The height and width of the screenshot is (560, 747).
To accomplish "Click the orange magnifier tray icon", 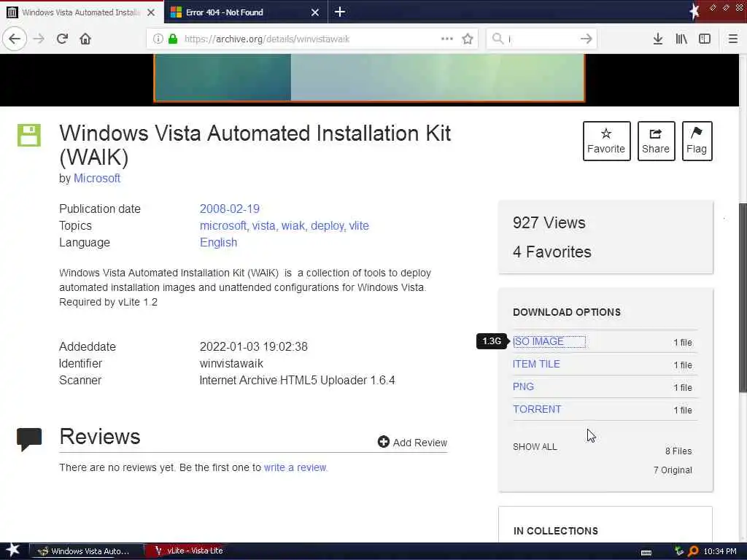I will coord(693,551).
